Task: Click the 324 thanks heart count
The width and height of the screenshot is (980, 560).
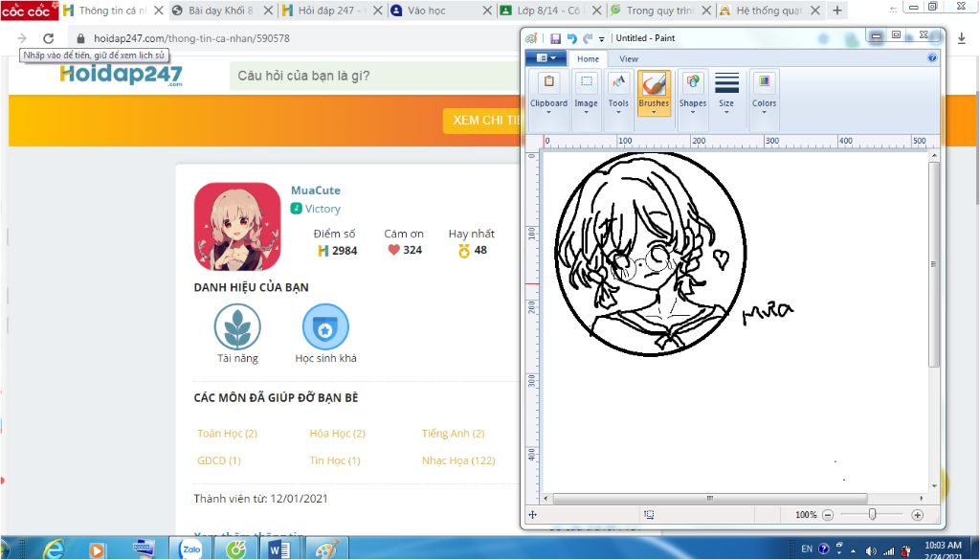Action: [x=412, y=250]
